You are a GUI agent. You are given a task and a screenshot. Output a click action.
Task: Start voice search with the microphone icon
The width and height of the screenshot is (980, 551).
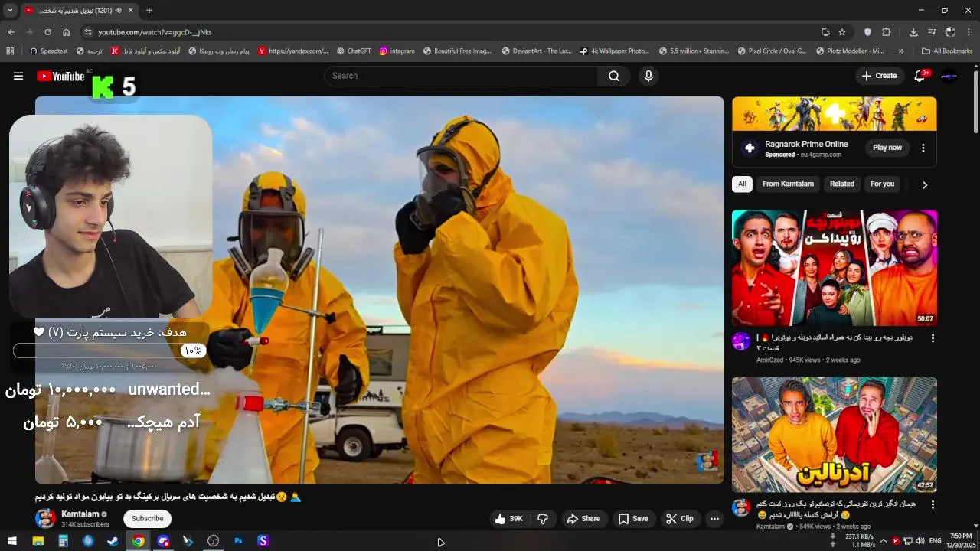point(648,76)
